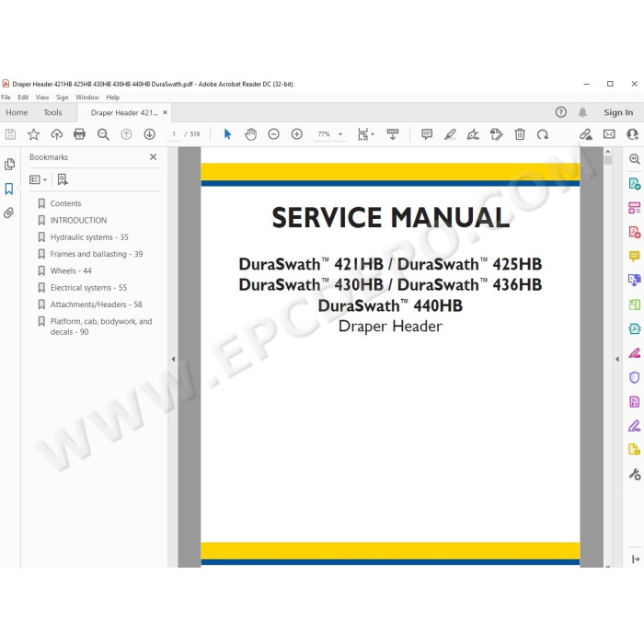Open notifications bell icon
The height and width of the screenshot is (644, 644).
tap(582, 112)
